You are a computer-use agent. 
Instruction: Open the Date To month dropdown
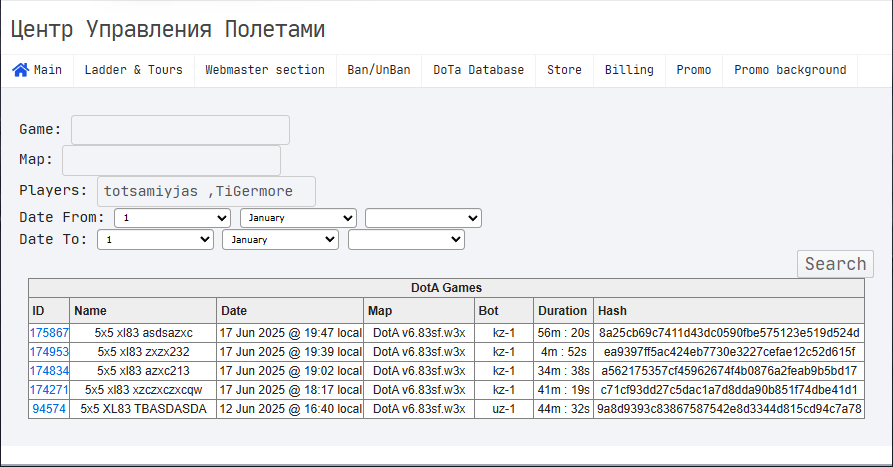tap(281, 240)
